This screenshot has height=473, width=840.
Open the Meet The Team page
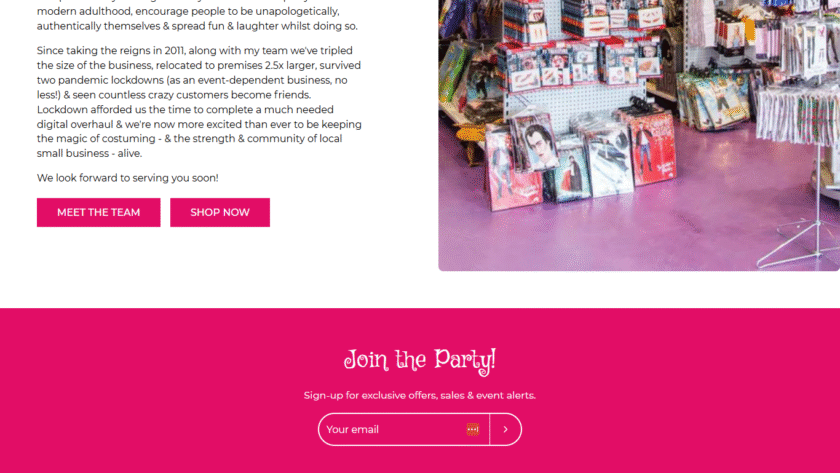tap(99, 212)
